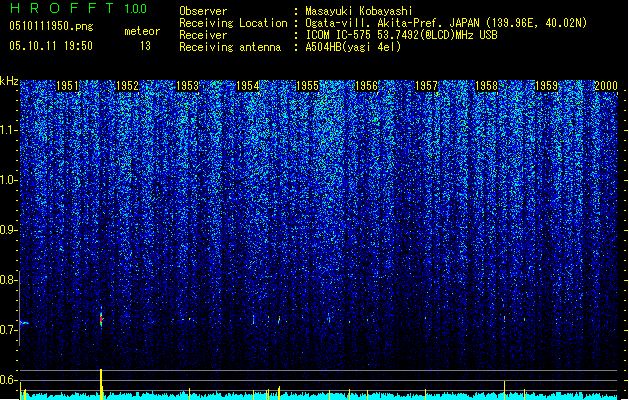Click the 0.9 kHz axis tick label

click(x=8, y=230)
